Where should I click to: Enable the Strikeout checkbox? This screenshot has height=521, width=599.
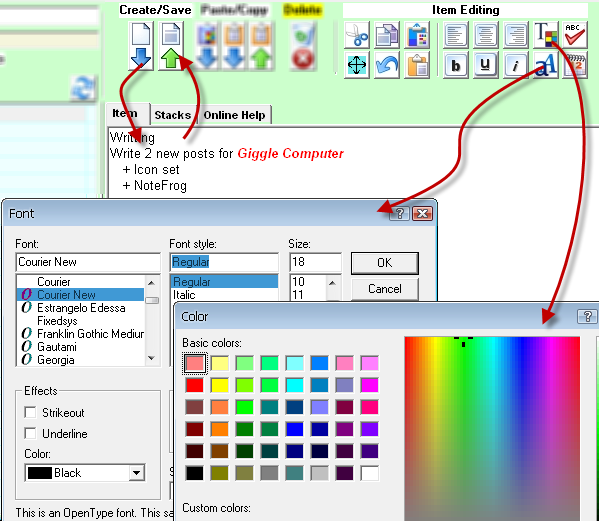pos(30,413)
